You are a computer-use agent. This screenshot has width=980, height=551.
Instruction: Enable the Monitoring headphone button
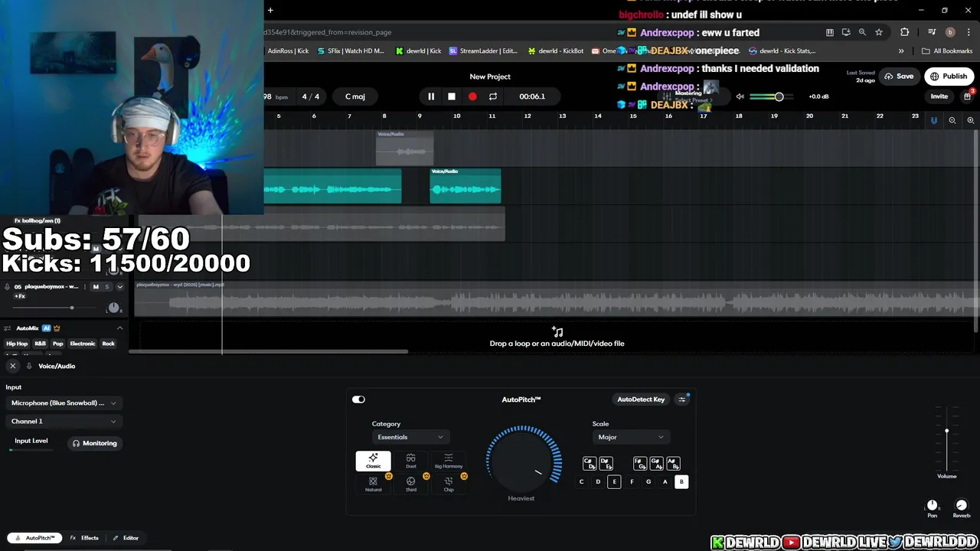(95, 443)
